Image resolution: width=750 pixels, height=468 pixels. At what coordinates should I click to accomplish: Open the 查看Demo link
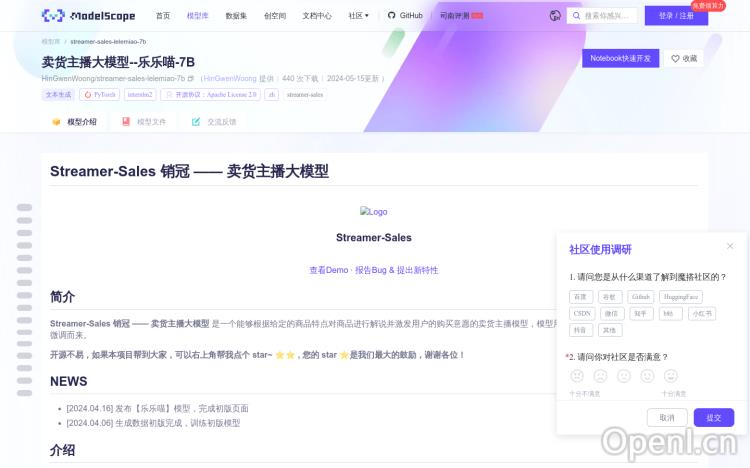tap(329, 270)
